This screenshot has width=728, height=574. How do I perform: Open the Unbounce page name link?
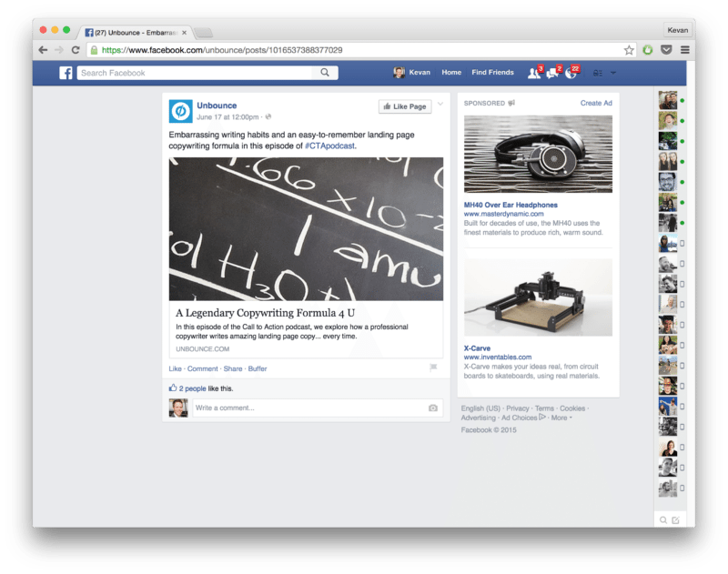[x=217, y=106]
